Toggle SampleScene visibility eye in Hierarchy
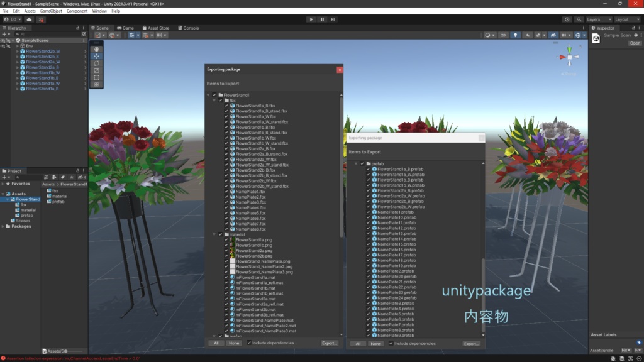The width and height of the screenshot is (644, 362). coord(3,41)
